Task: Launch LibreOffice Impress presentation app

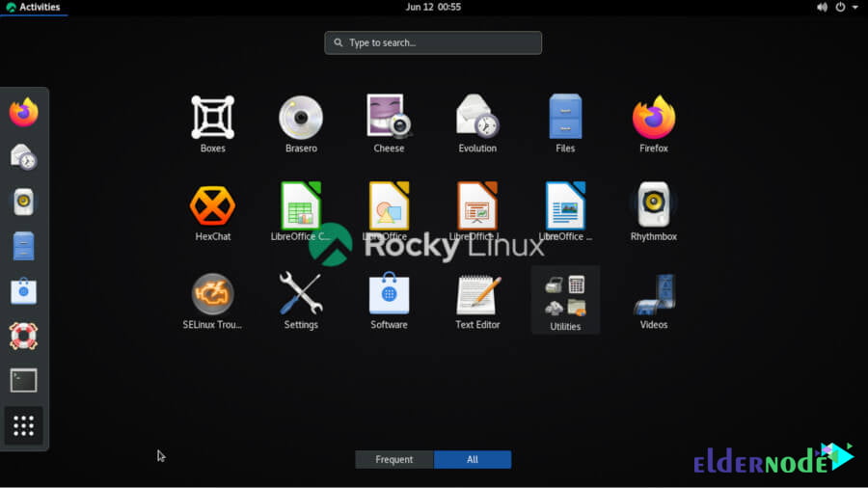Action: (x=477, y=211)
